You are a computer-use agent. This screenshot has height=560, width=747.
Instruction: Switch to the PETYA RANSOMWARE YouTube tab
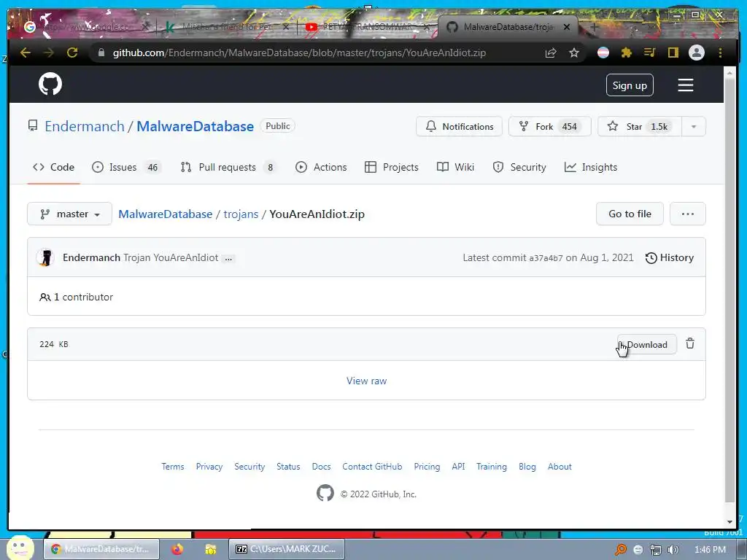[x=367, y=27]
